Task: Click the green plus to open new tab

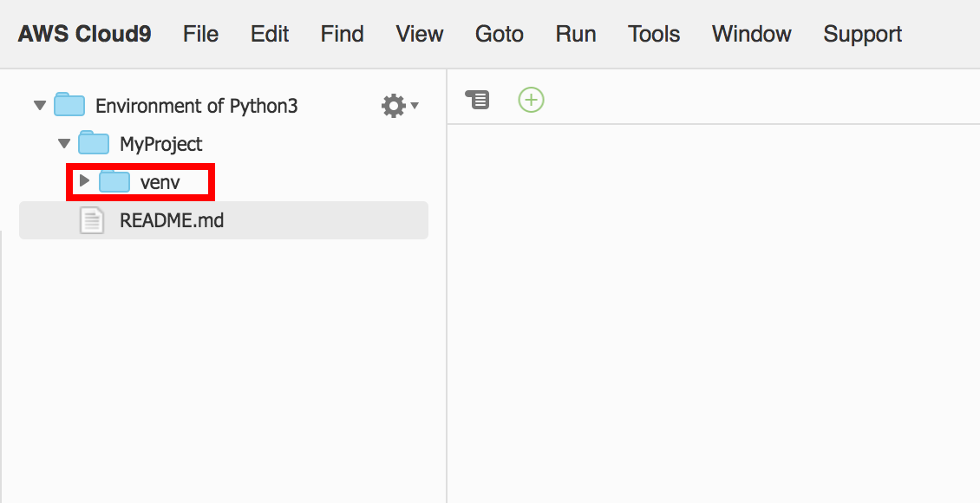Action: [530, 99]
